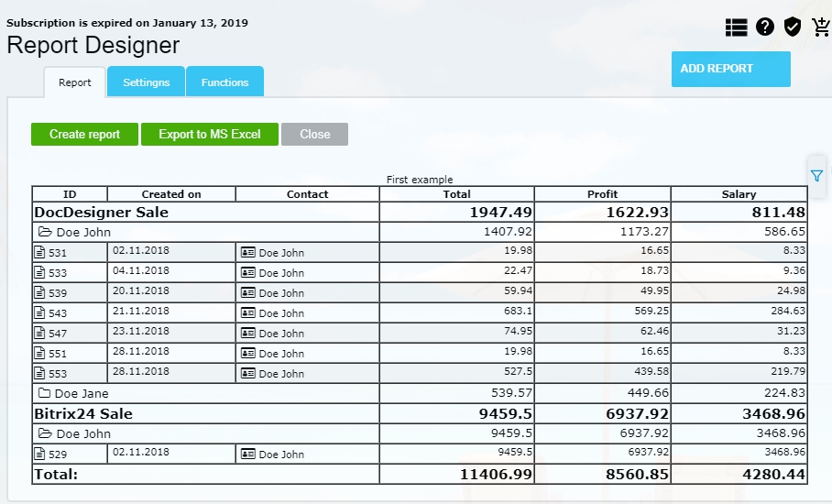Click the DocDesigner Sale total 1947.49
The height and width of the screenshot is (504, 832).
(500, 213)
